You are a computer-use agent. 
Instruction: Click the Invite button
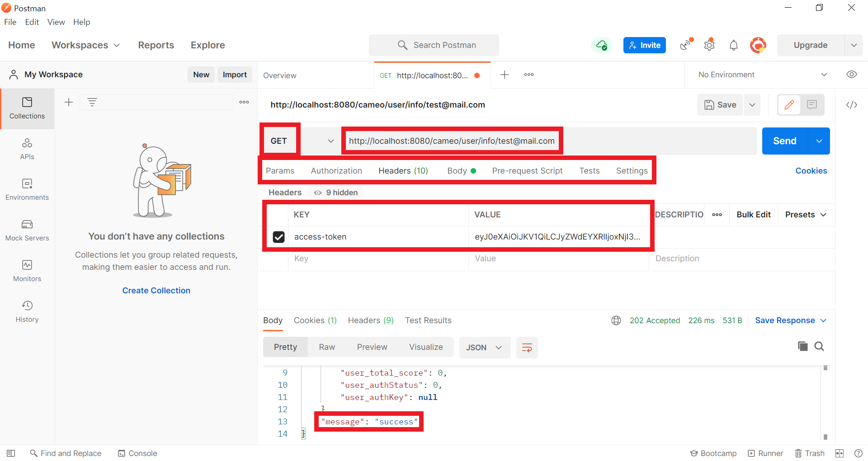(x=644, y=45)
